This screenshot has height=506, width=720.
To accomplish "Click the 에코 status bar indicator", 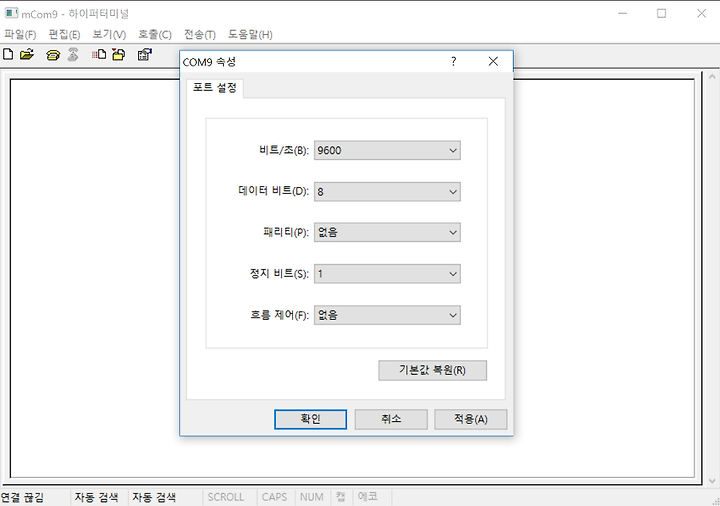I will click(x=368, y=496).
